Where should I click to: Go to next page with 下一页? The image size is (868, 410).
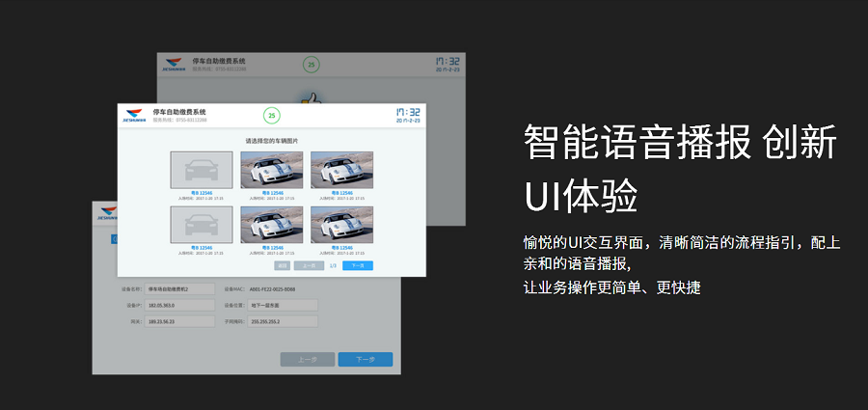pos(358,266)
